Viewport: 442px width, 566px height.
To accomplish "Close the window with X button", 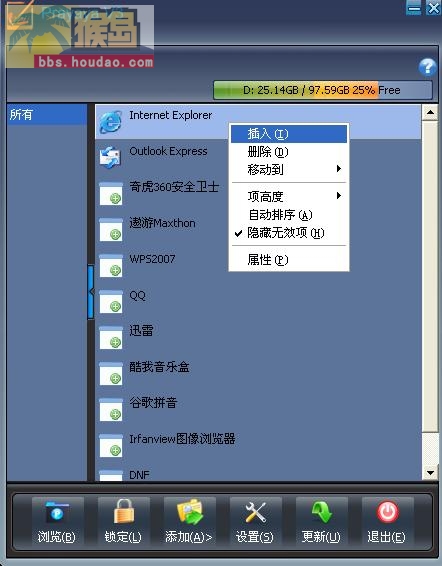I will click(x=433, y=8).
